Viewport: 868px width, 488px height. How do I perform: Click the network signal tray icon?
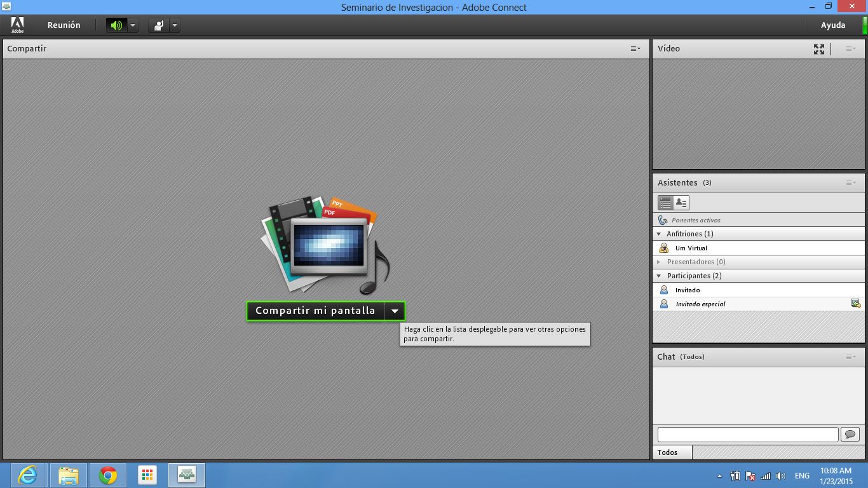point(766,476)
